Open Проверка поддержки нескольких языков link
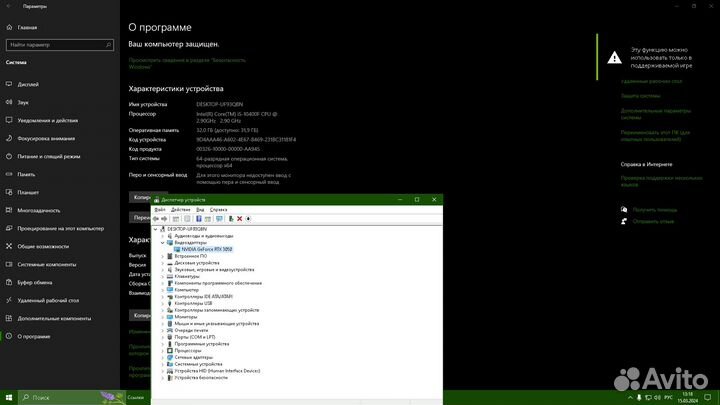This screenshot has width=720, height=405. coord(661,181)
